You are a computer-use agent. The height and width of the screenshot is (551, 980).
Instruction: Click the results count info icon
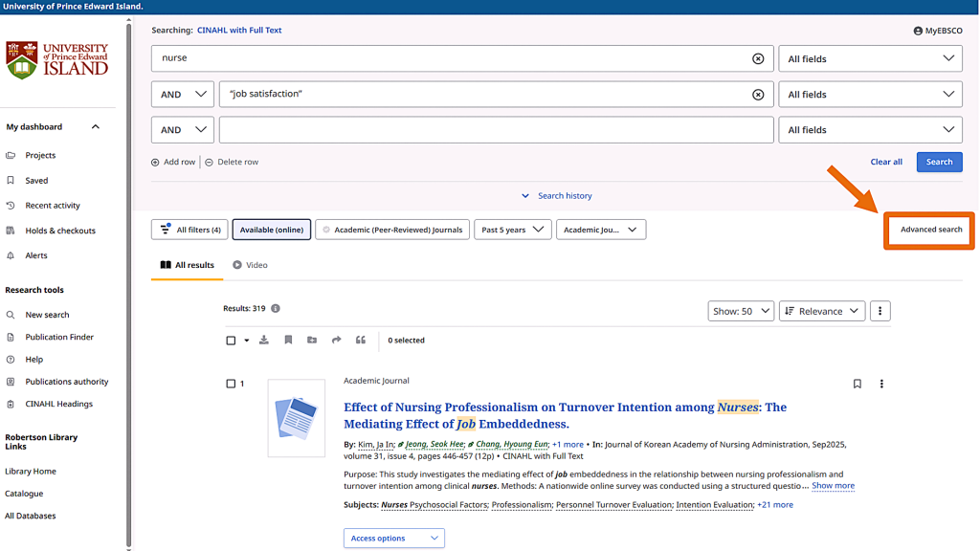tap(276, 309)
